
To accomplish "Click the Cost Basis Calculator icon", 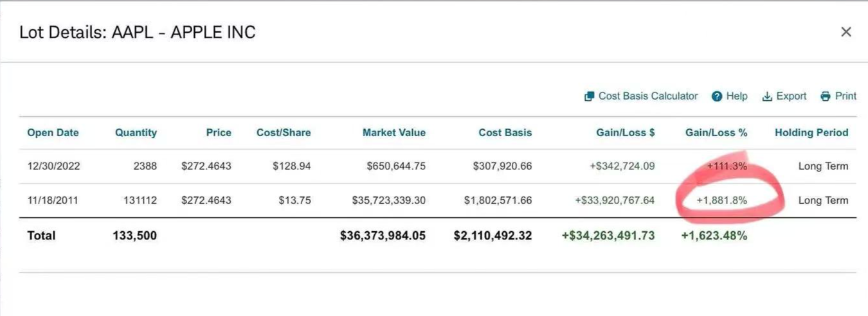I will pyautogui.click(x=589, y=96).
